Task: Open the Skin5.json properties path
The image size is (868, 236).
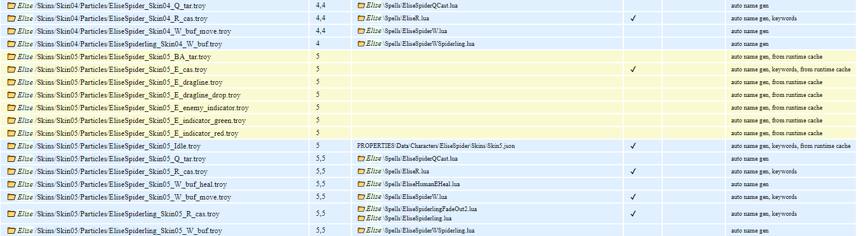Action: [435, 146]
